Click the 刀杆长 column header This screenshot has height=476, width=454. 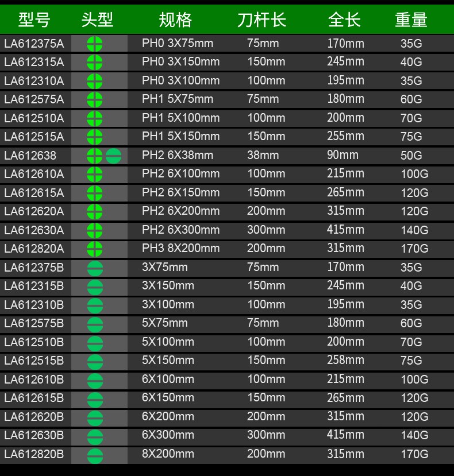click(261, 20)
